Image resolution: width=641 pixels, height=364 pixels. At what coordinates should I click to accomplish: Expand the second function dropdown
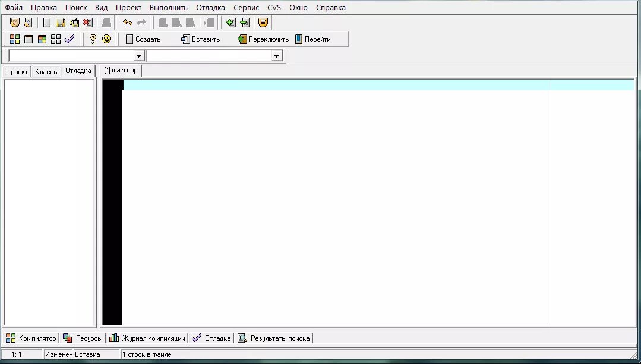point(277,56)
